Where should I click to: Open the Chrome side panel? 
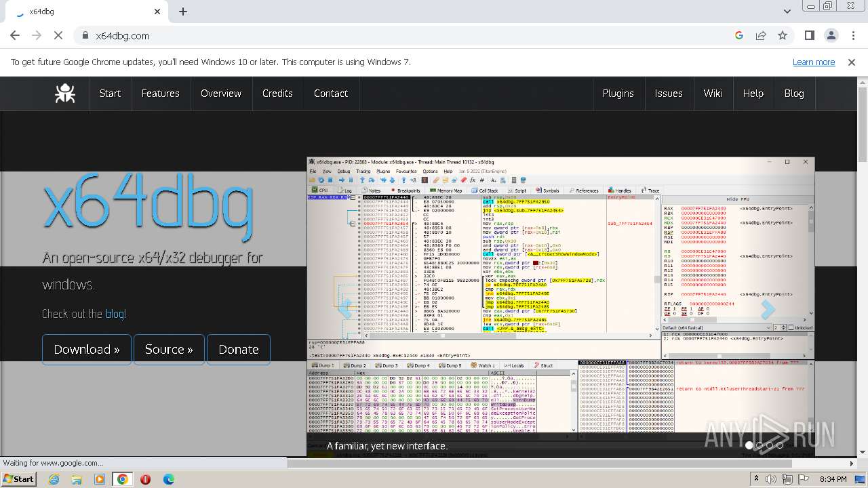coord(809,35)
